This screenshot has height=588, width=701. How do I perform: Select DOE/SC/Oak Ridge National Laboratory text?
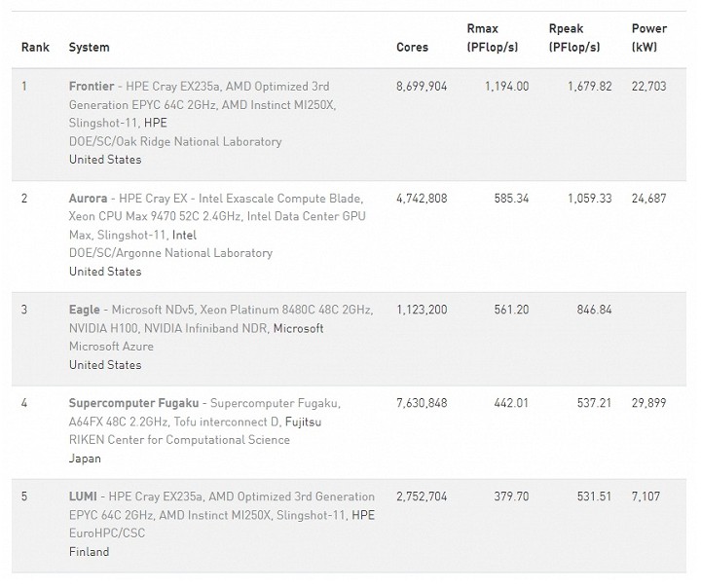point(175,141)
